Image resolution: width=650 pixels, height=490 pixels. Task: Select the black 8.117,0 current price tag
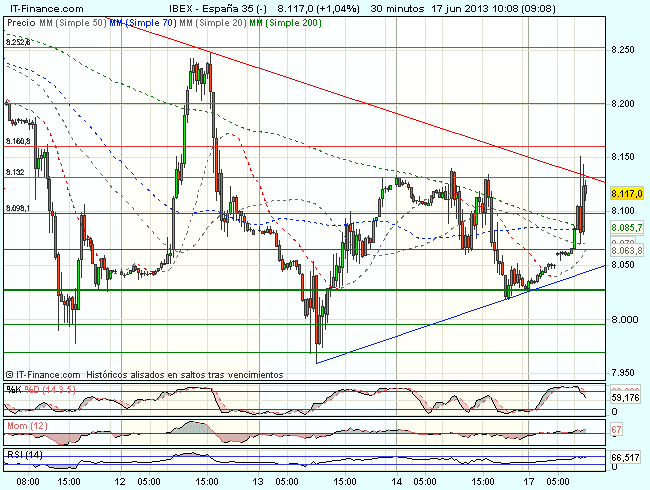626,193
